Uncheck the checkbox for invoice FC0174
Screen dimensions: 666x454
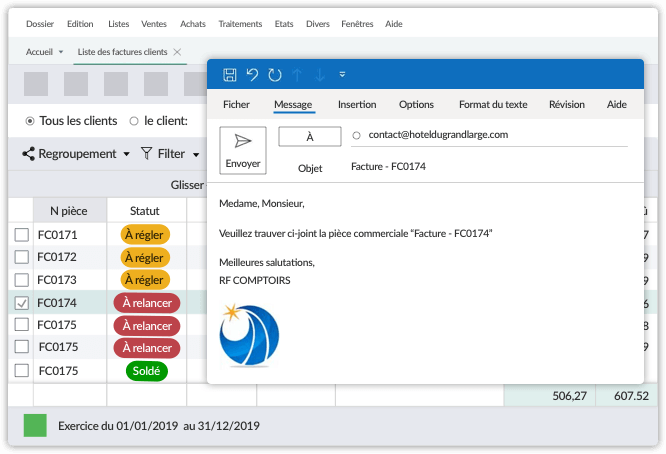point(22,303)
